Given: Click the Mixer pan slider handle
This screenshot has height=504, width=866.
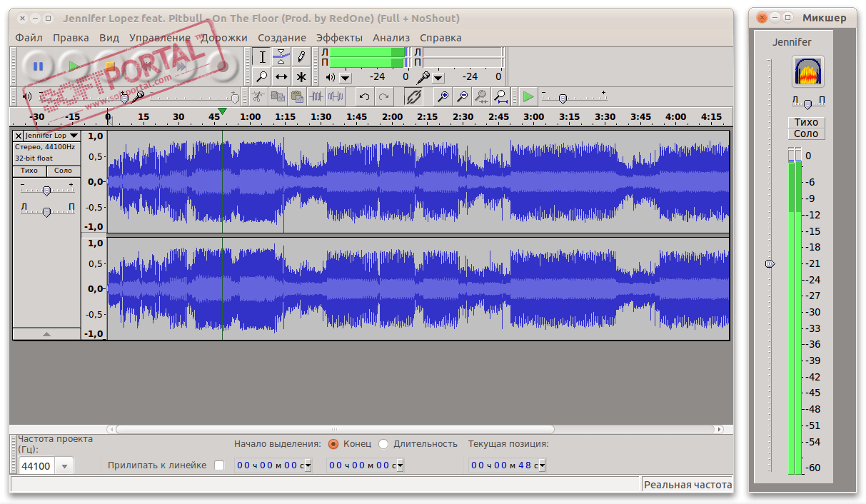Looking at the screenshot, I should pyautogui.click(x=807, y=104).
